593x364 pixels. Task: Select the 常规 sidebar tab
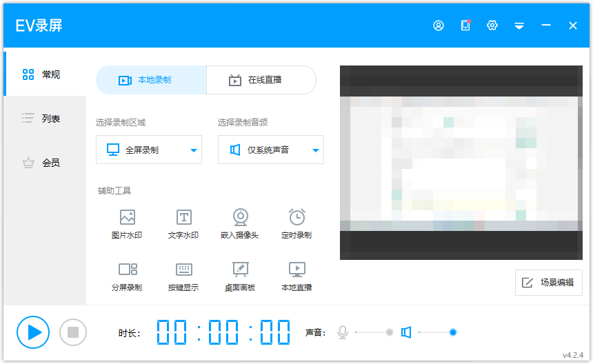click(x=46, y=74)
